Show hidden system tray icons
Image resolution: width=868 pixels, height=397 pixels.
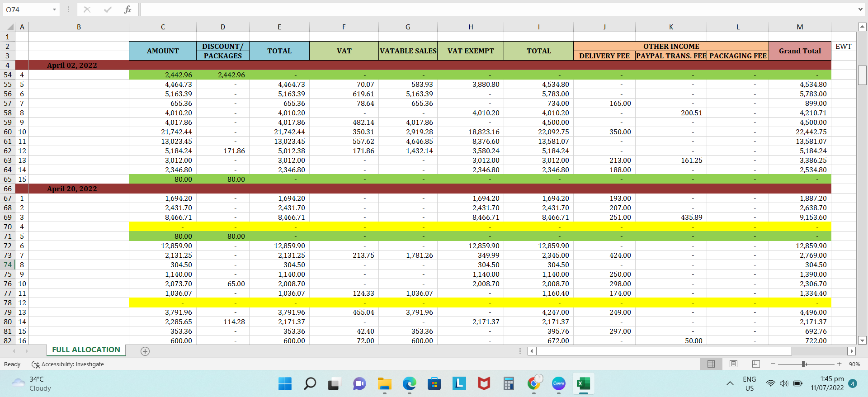coord(730,383)
